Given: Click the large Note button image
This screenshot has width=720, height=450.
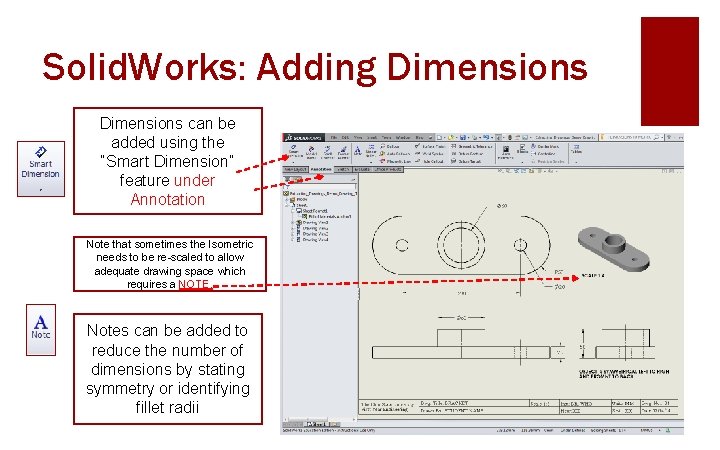Looking at the screenshot, I should 41,330.
